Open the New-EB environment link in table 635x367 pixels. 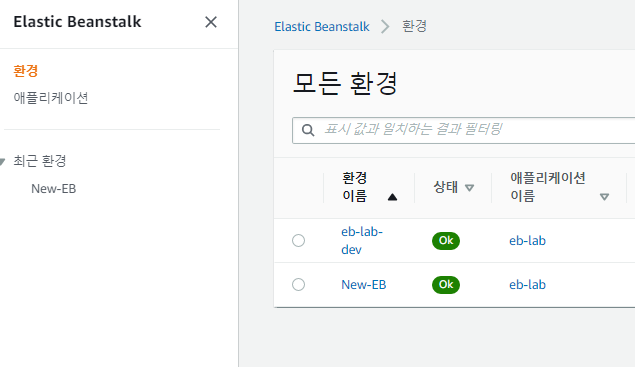coord(364,285)
